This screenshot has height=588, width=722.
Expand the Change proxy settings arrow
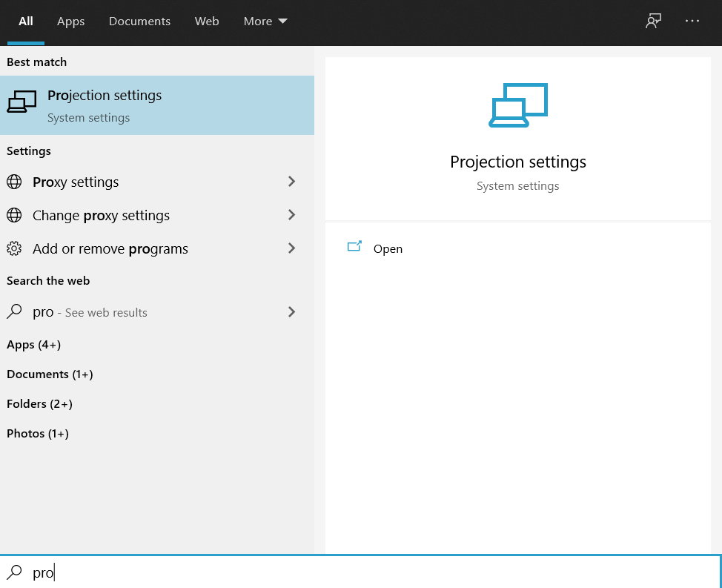click(291, 216)
